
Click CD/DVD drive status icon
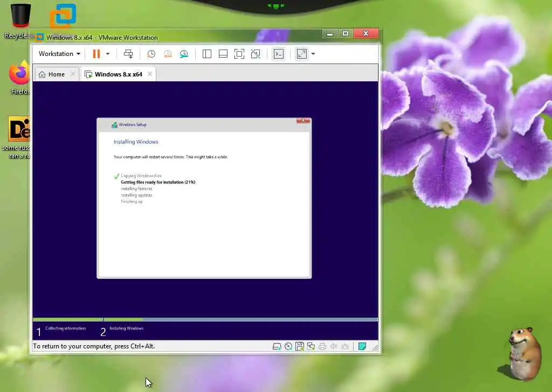tap(288, 347)
